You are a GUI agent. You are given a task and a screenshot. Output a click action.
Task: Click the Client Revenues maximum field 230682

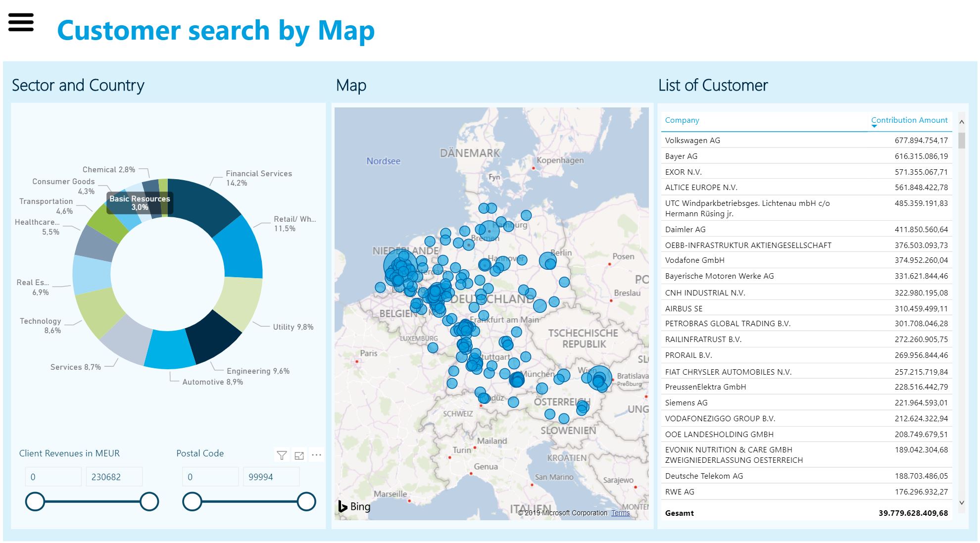[x=114, y=477]
